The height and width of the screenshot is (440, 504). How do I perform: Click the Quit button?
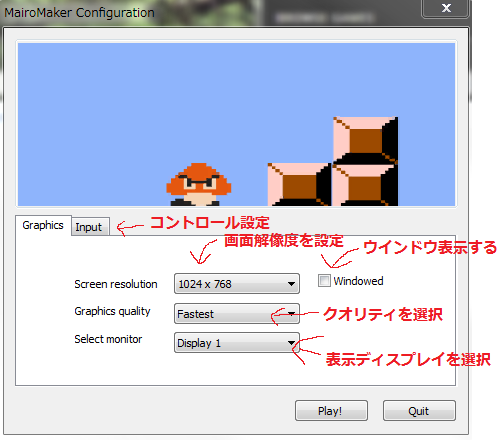(x=419, y=411)
